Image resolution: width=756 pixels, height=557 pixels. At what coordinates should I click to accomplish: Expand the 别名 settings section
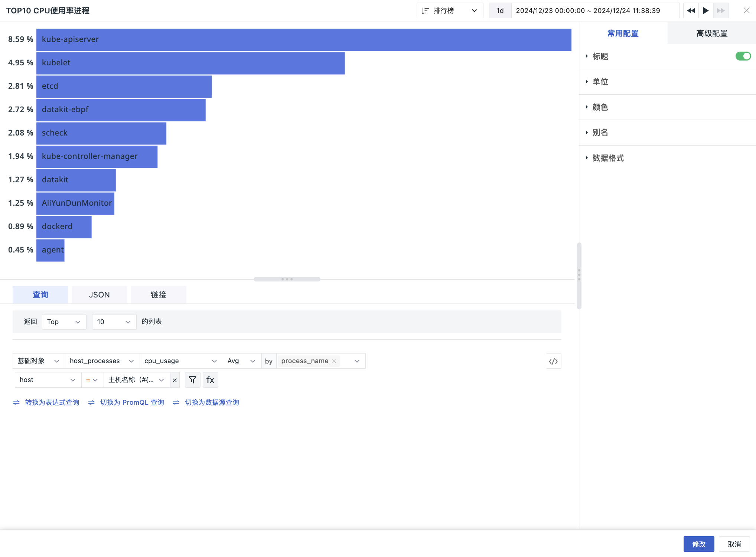pyautogui.click(x=667, y=133)
